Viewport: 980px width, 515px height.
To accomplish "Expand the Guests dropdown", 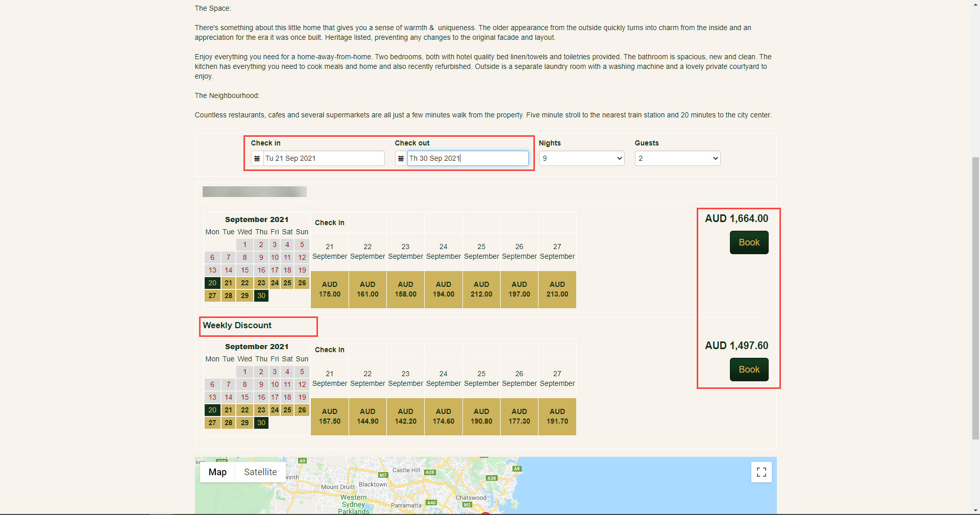I will tap(677, 159).
